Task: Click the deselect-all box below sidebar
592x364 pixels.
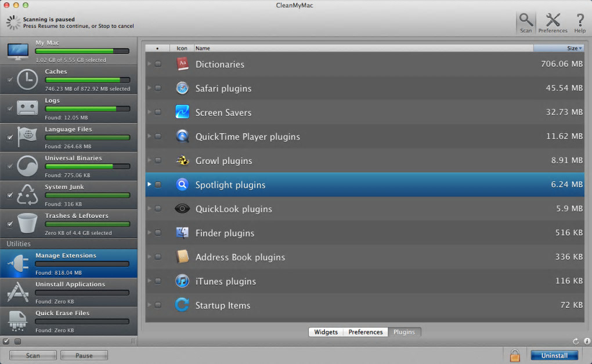Action: (18, 341)
